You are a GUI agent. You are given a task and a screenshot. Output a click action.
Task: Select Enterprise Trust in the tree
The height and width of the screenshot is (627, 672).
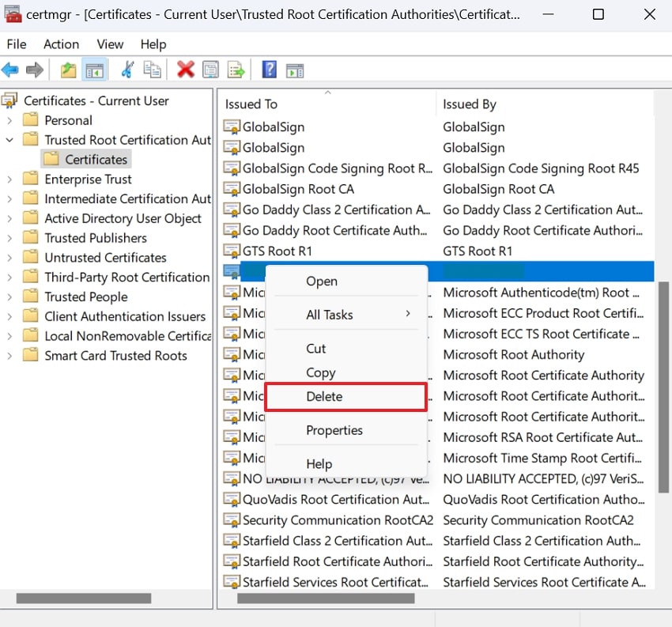(x=88, y=179)
